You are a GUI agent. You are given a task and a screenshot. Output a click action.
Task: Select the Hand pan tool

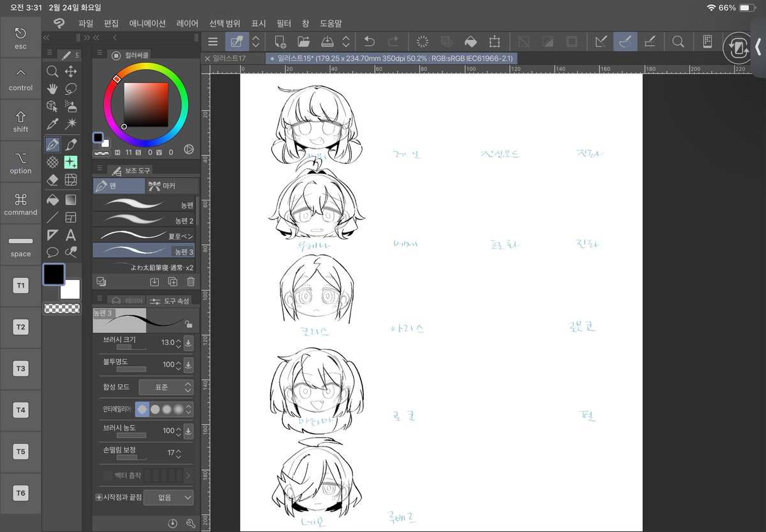pyautogui.click(x=53, y=89)
